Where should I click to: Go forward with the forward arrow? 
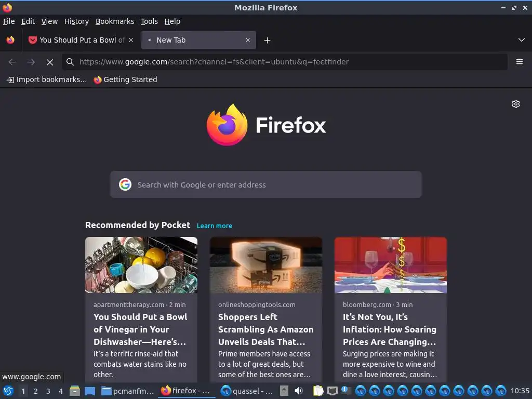pyautogui.click(x=31, y=62)
